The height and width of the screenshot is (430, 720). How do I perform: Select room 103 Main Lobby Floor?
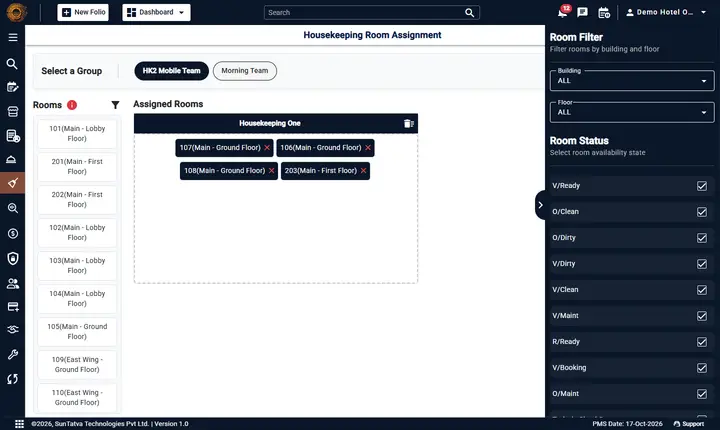coord(77,266)
